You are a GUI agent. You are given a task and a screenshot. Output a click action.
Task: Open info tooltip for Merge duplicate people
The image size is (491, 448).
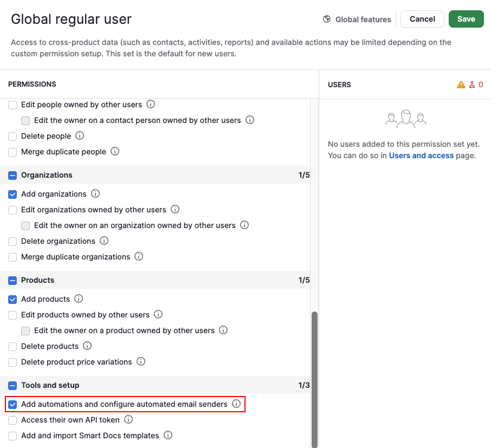[115, 152]
